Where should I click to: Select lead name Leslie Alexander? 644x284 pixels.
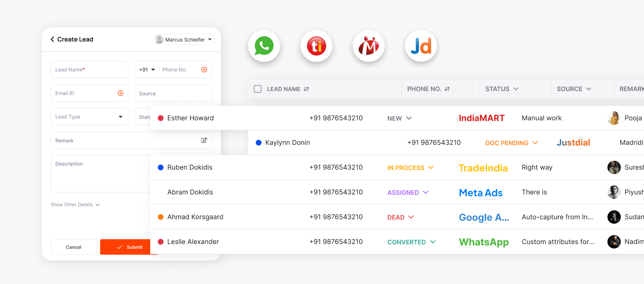click(193, 242)
